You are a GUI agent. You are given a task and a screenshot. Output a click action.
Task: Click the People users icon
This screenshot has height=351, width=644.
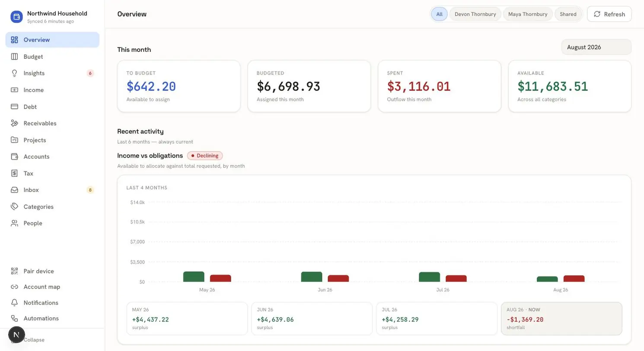14,223
